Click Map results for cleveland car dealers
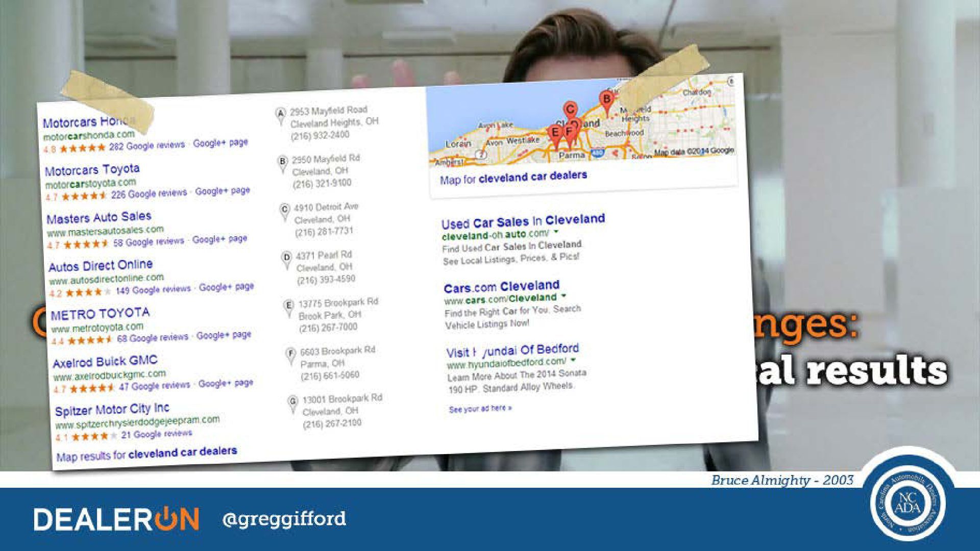980x551 pixels. tap(146, 454)
